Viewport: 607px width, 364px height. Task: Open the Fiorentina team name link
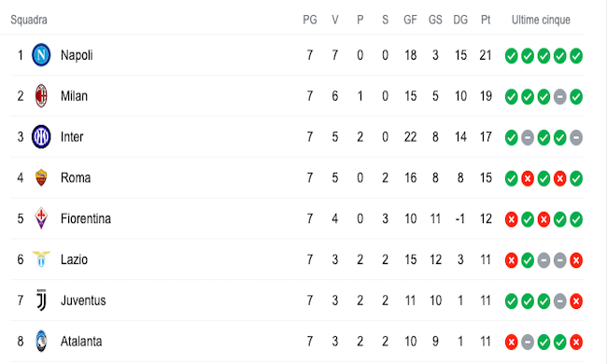click(86, 218)
